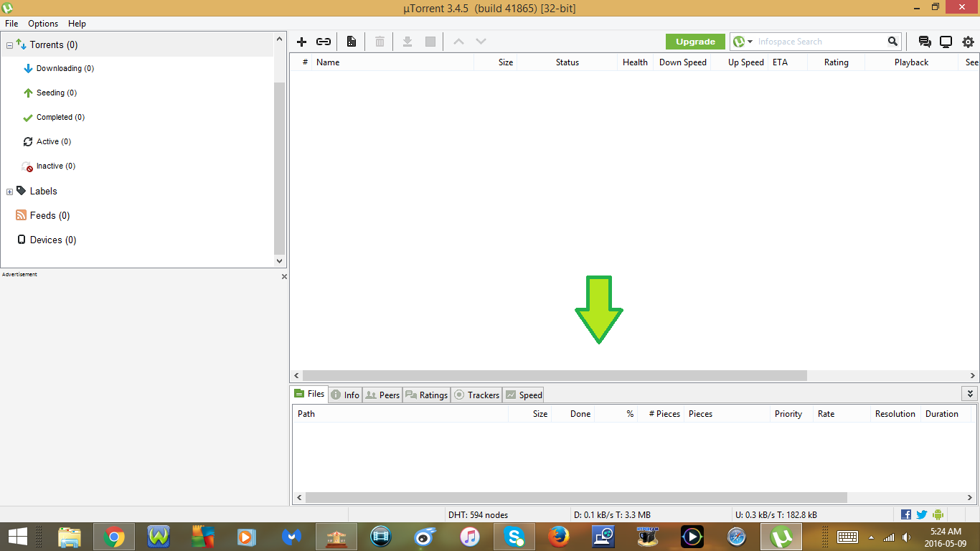Sort by Down Speed column header
980x551 pixels.
(x=682, y=62)
